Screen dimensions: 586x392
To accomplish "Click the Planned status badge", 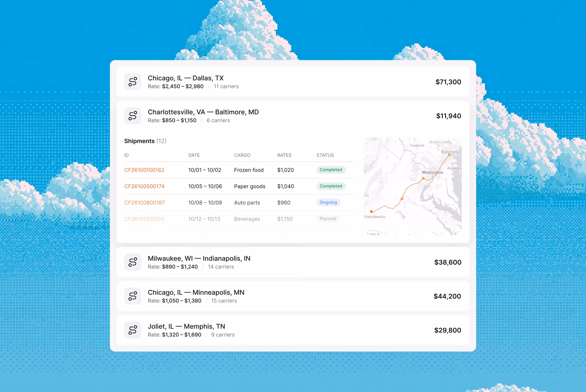I will pos(328,219).
